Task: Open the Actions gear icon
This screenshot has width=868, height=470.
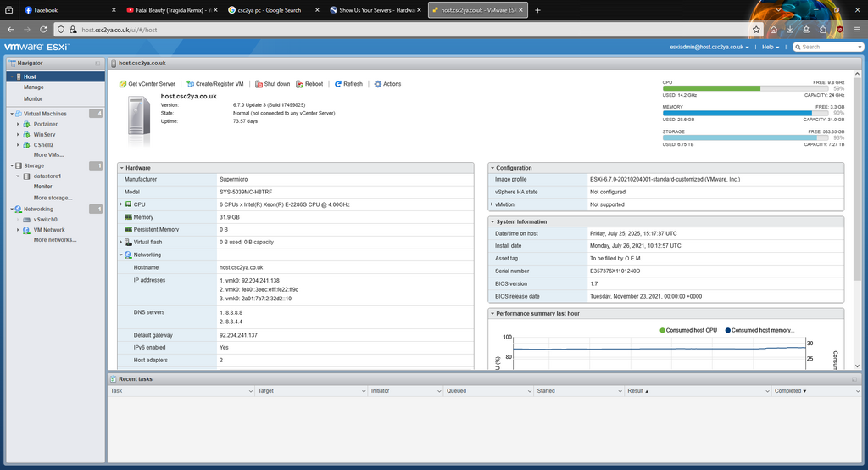Action: (377, 84)
